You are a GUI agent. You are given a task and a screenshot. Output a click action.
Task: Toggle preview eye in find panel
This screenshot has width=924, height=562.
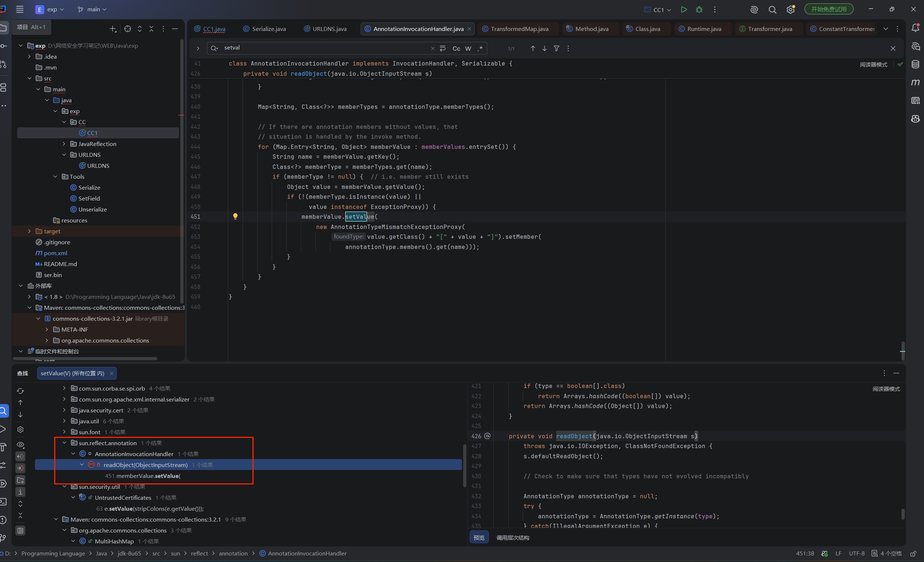click(21, 444)
